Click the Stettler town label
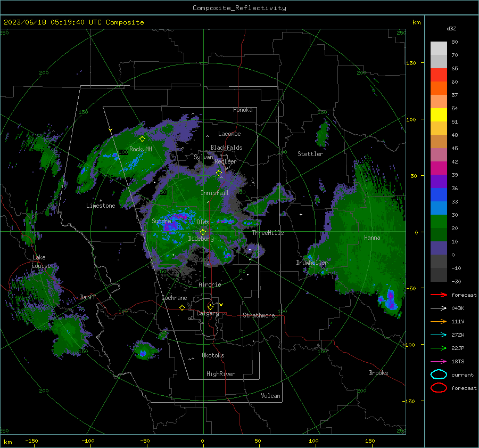Viewport: 479px width, 448px height. (310, 154)
